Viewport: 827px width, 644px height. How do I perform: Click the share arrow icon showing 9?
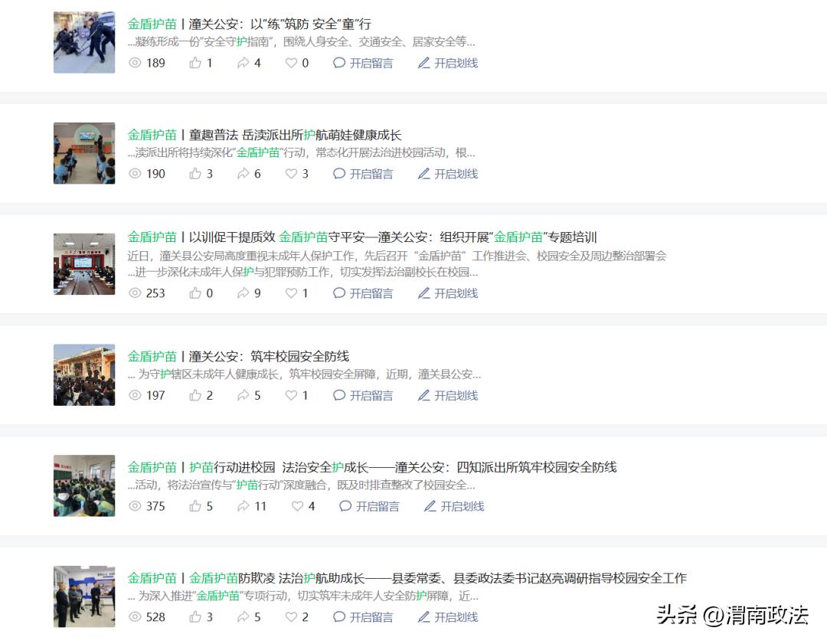pos(244,293)
